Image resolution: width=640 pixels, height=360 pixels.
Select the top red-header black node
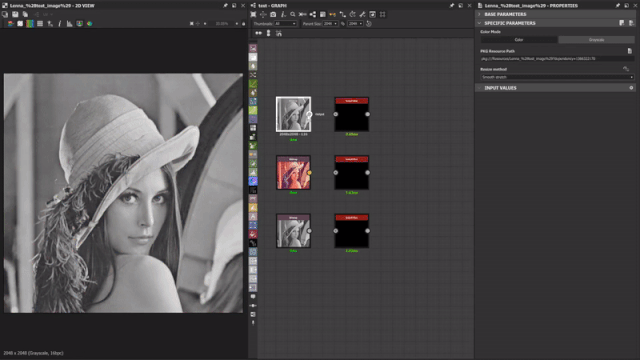click(351, 114)
